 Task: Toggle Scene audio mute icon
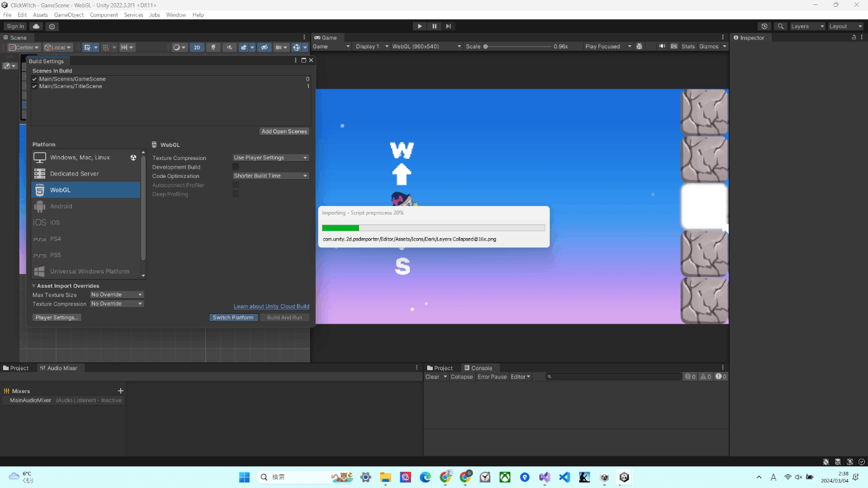(229, 47)
